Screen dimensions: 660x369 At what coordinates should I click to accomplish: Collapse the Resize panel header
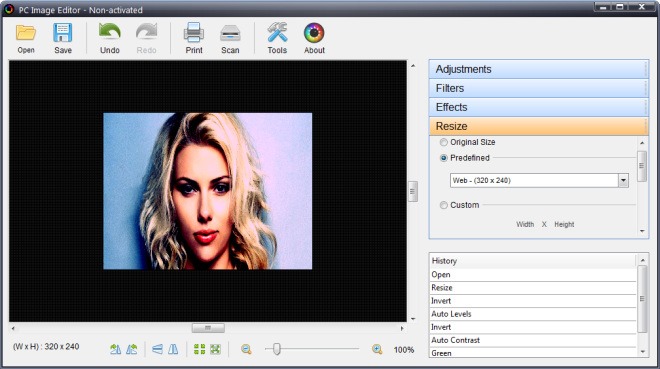(539, 126)
